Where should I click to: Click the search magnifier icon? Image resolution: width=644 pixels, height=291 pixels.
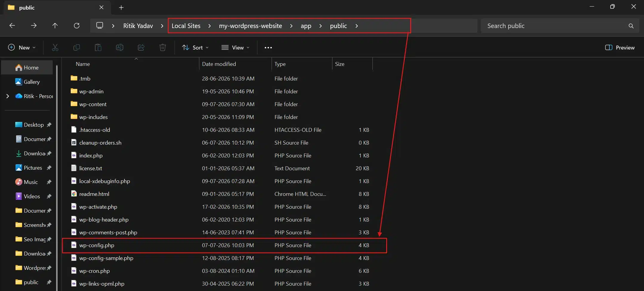[631, 26]
